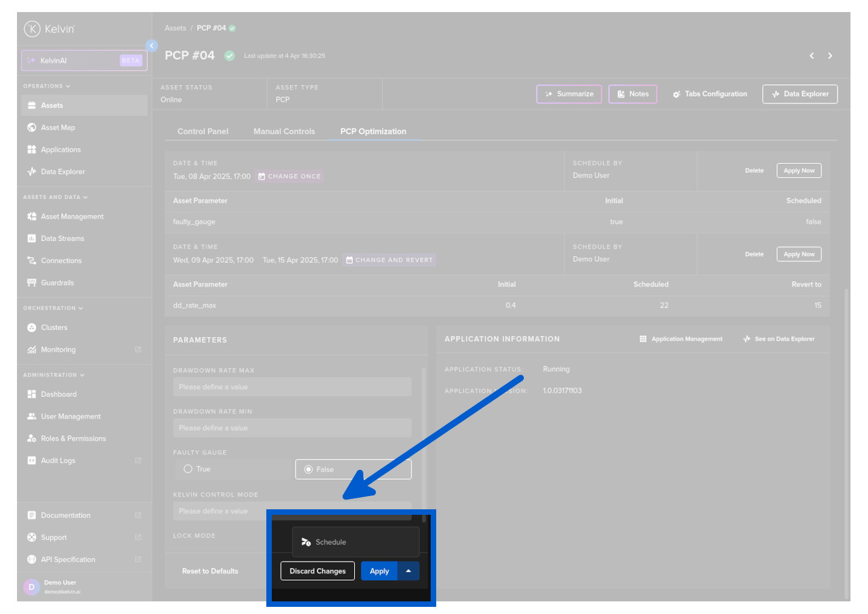Click the Roles & Permissions icon

point(32,439)
